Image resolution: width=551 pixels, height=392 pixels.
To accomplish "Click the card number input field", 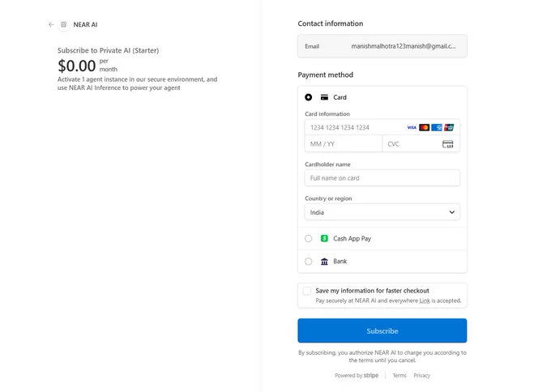I will coord(382,127).
